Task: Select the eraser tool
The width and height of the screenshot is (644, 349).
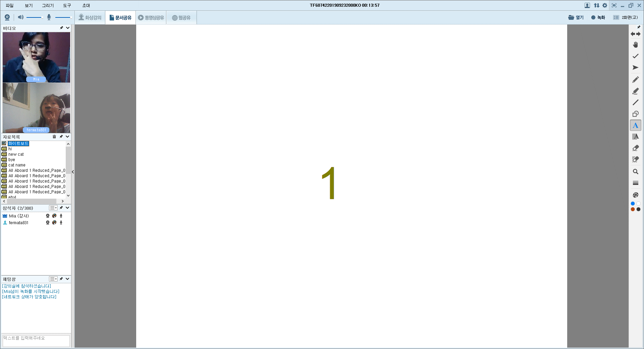Action: pos(635,148)
